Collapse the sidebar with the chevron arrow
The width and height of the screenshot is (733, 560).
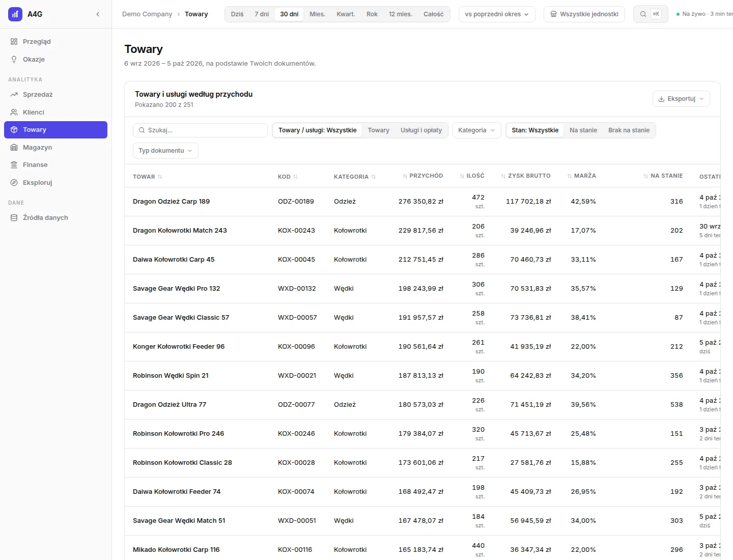(x=98, y=14)
